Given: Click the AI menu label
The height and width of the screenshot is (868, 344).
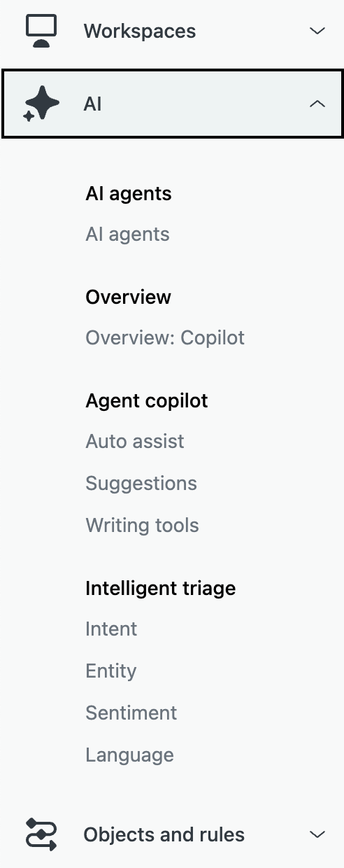Looking at the screenshot, I should [x=92, y=104].
